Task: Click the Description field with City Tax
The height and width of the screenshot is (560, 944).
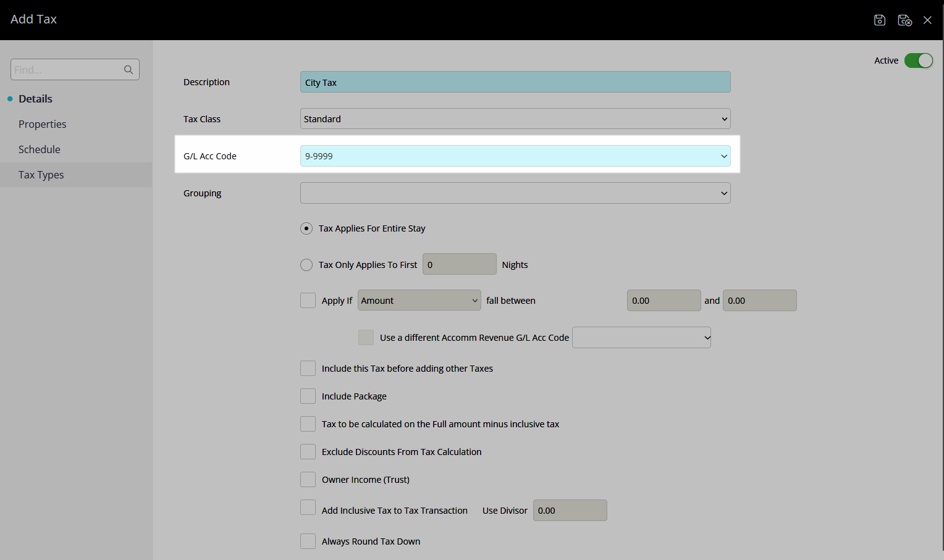Action: (515, 82)
